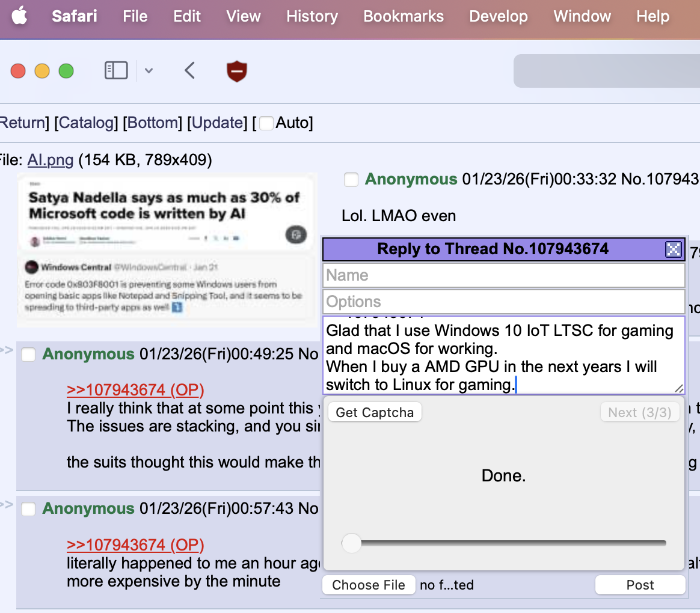Close the Reply to Thread box

[x=673, y=249]
